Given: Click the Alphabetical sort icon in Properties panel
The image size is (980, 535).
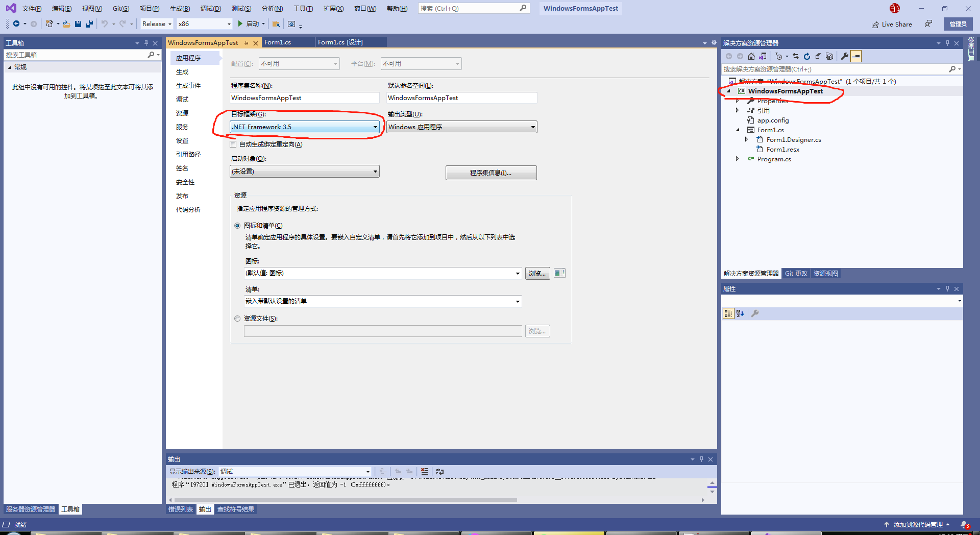Looking at the screenshot, I should (740, 313).
